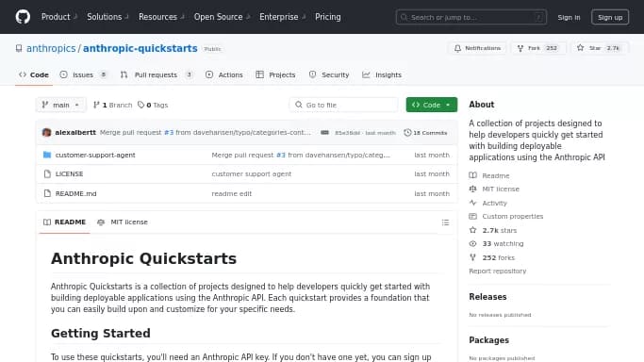
Task: Select the MIT license tab
Action: tap(123, 222)
